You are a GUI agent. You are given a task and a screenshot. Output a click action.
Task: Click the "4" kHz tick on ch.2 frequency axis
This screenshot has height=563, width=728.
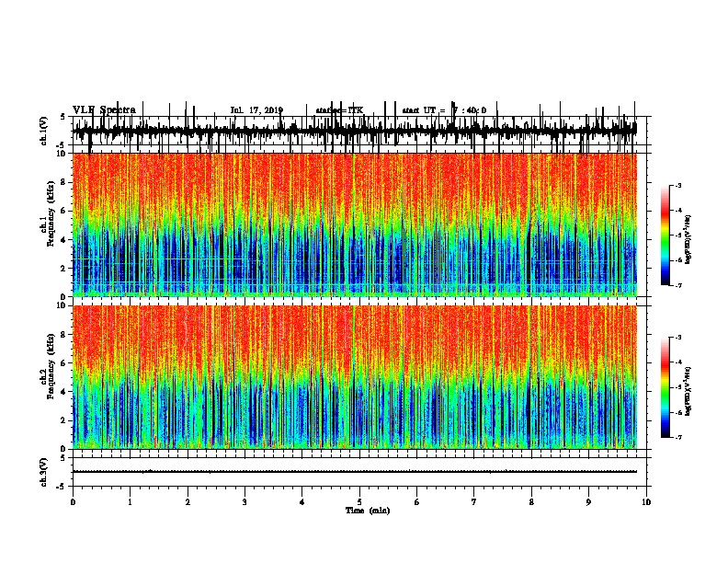pos(63,392)
